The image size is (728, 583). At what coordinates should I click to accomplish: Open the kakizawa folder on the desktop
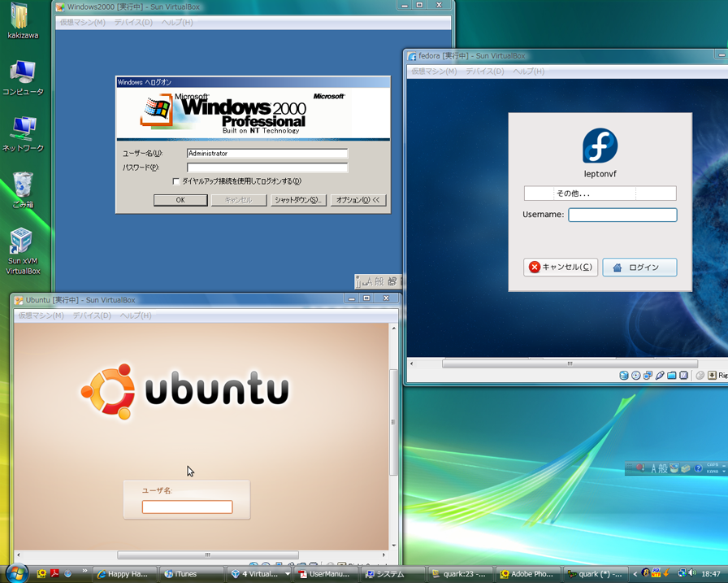pos(23,21)
